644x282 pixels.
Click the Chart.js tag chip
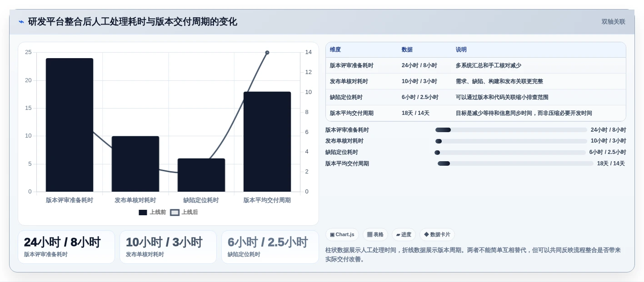point(342,234)
